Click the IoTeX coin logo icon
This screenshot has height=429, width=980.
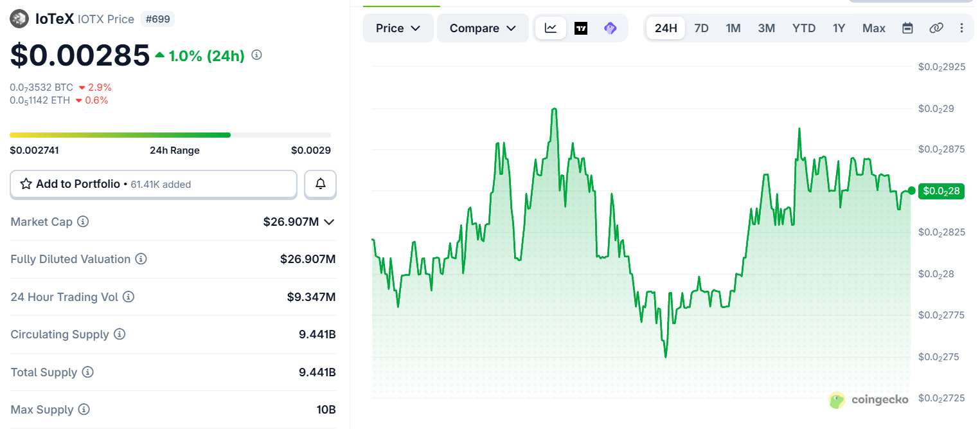pyautogui.click(x=20, y=19)
